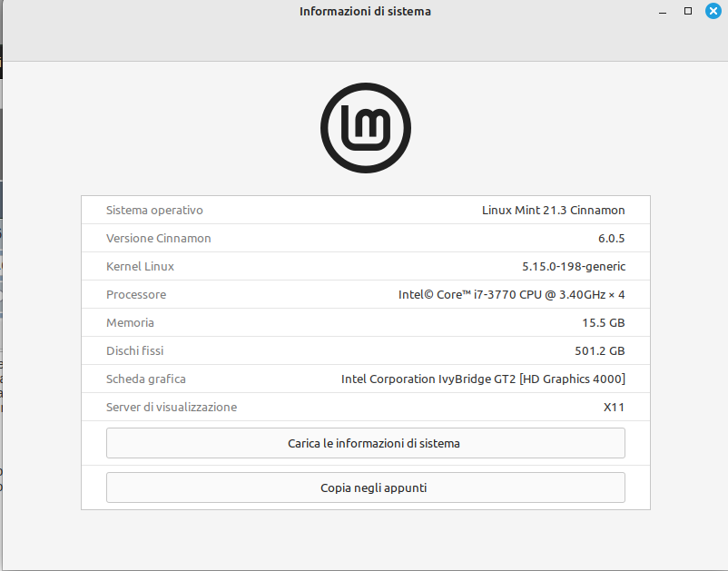Click 'Copia negli appunti' button
This screenshot has height=571, width=728.
(x=366, y=487)
